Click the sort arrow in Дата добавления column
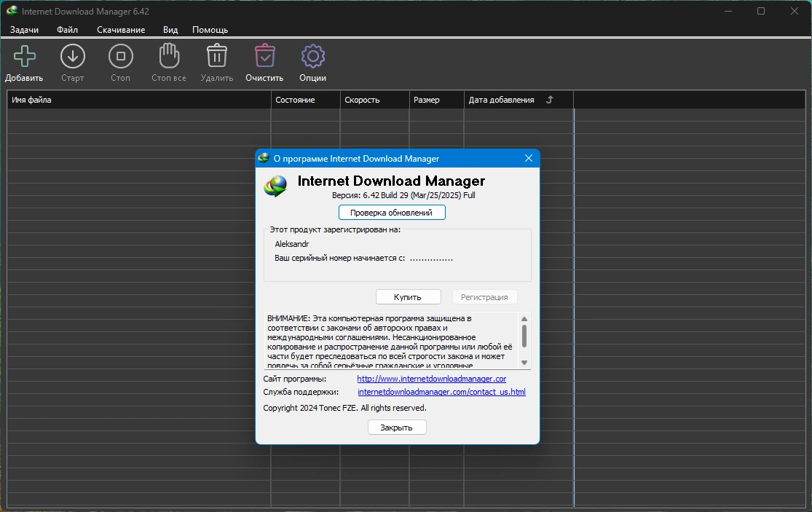This screenshot has height=512, width=812. pyautogui.click(x=550, y=99)
